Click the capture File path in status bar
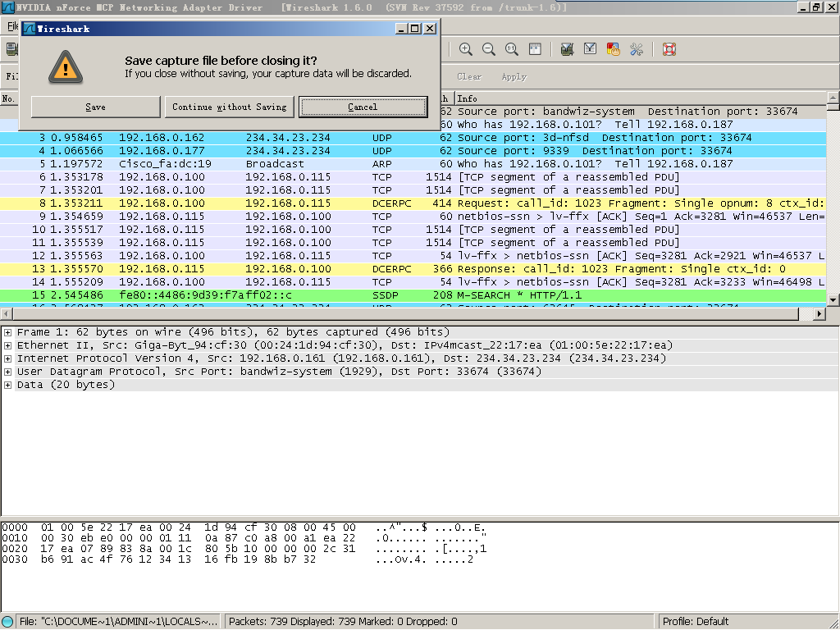840x630 pixels. pyautogui.click(x=119, y=622)
